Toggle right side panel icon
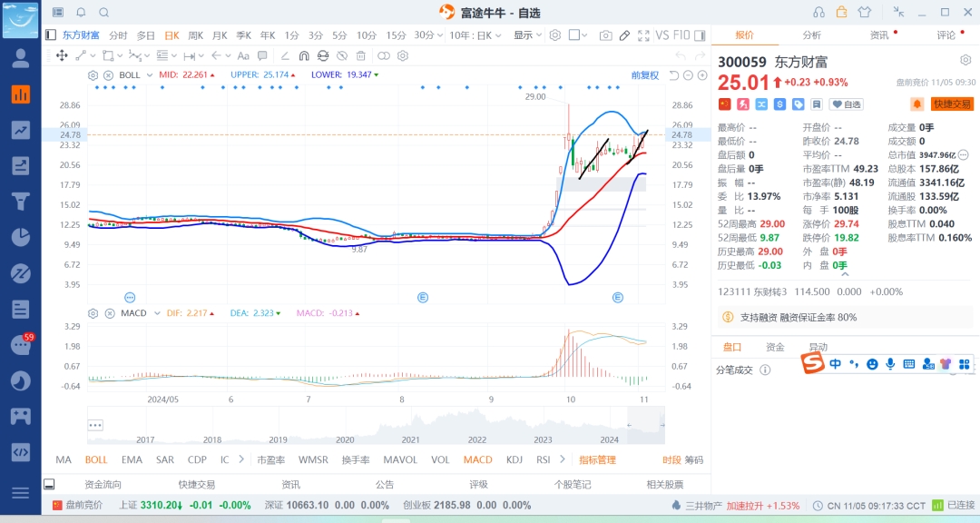Image resolution: width=980 pixels, height=523 pixels. [x=700, y=35]
